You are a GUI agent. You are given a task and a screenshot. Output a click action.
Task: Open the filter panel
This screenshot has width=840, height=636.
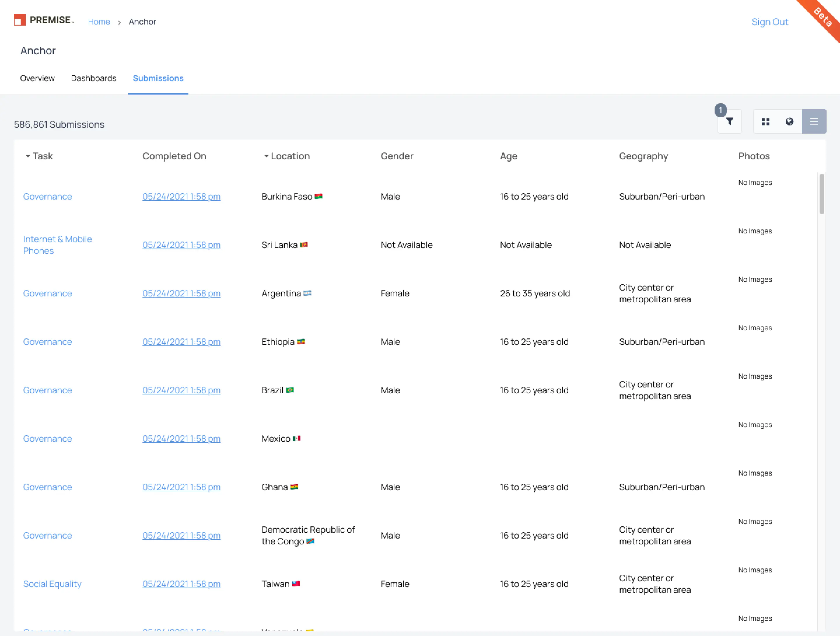[x=729, y=121]
